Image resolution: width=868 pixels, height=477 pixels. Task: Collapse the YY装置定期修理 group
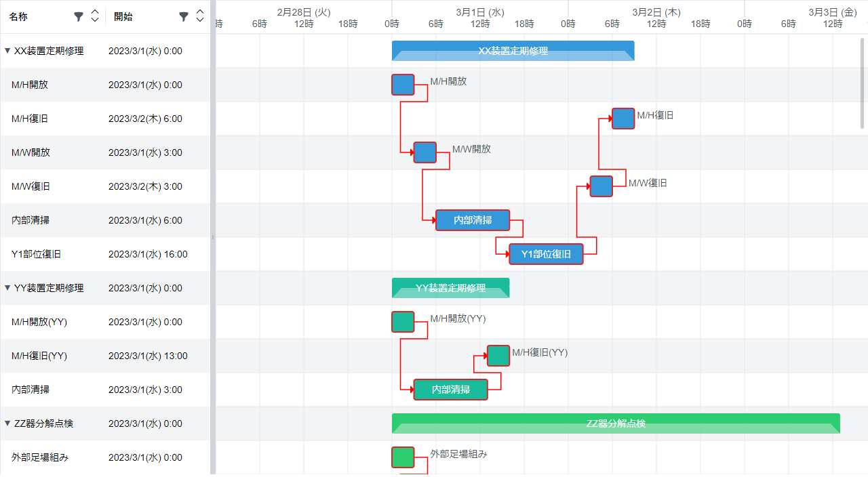[x=7, y=287]
